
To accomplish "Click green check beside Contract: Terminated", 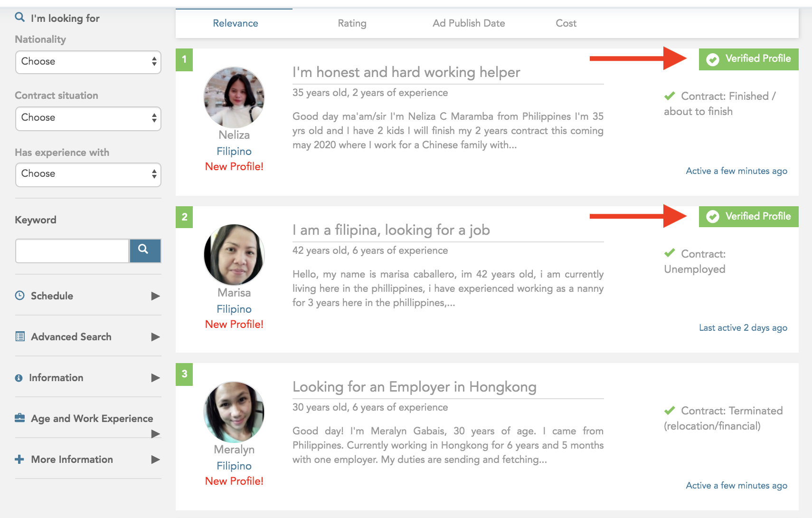I will pyautogui.click(x=670, y=411).
